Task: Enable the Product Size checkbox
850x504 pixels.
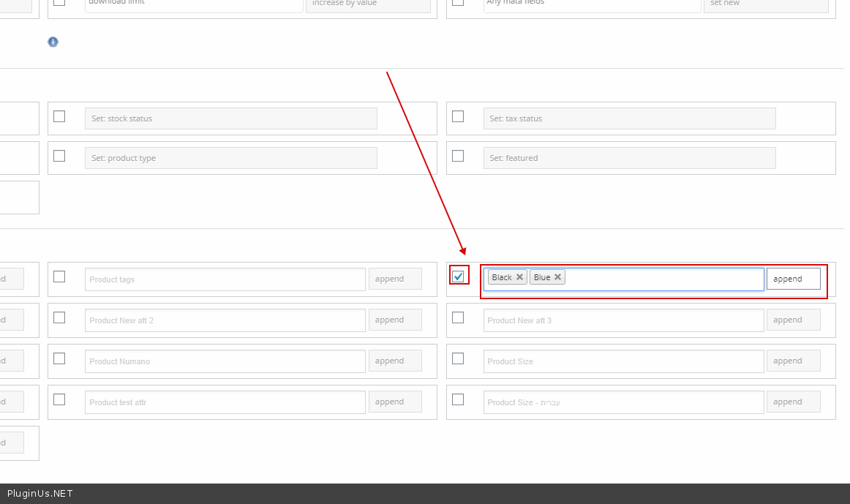Action: [x=458, y=358]
